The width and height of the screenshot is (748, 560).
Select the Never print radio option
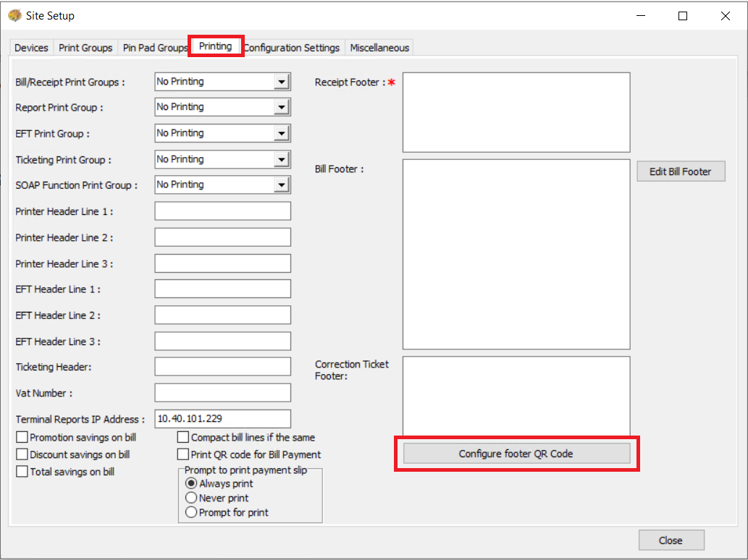192,498
